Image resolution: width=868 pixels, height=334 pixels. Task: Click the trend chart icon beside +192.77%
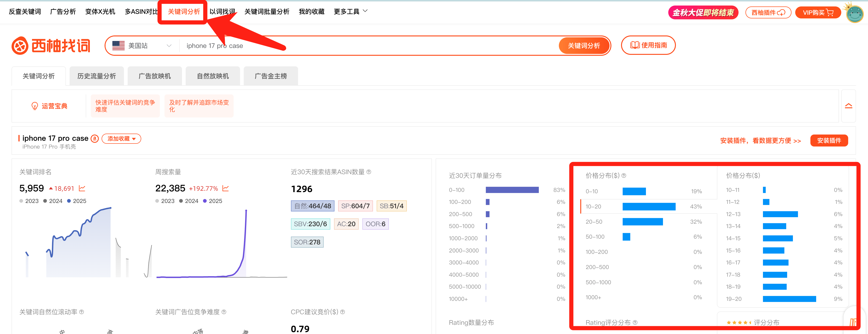point(226,188)
